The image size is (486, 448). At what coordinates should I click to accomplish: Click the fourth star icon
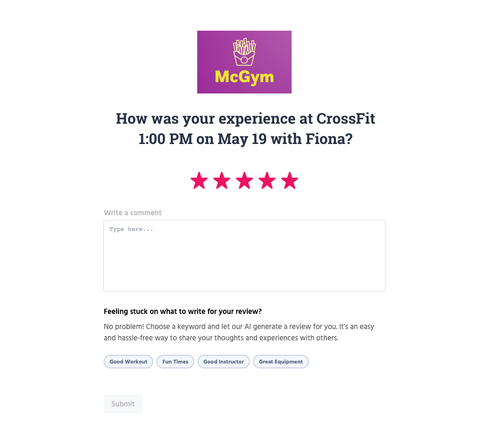[267, 180]
